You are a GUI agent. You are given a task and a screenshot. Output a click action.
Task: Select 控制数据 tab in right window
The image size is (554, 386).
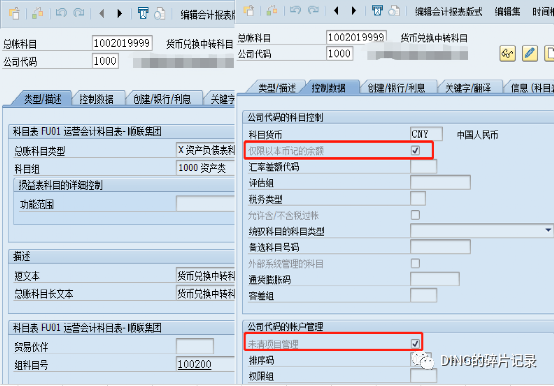pos(329,88)
